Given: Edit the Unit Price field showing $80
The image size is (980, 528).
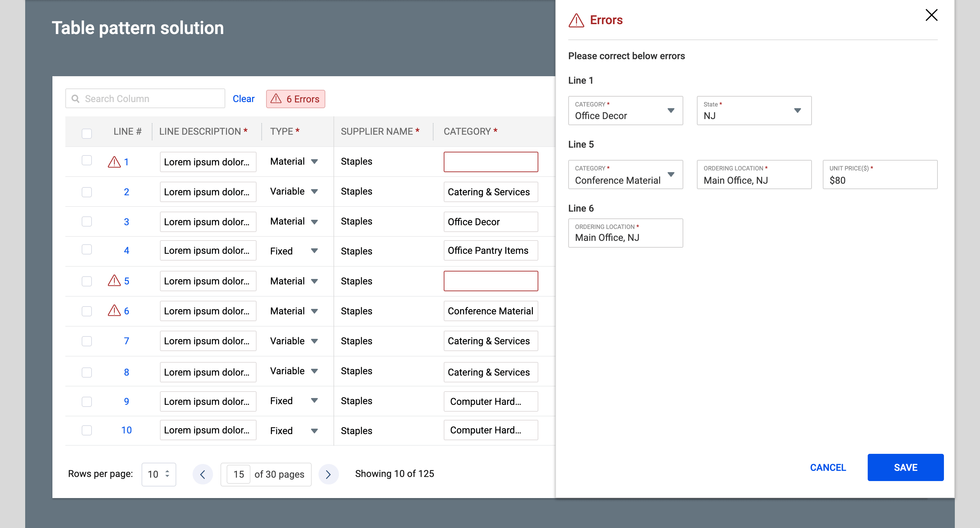Looking at the screenshot, I should pyautogui.click(x=880, y=175).
